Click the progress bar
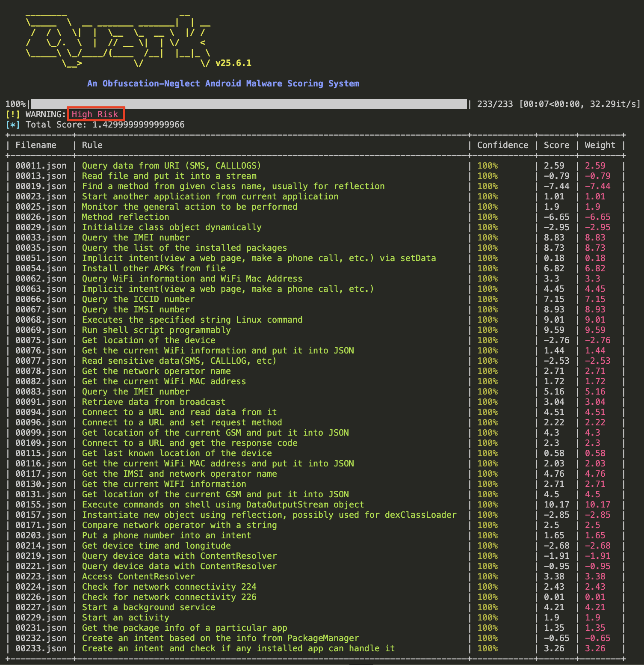Image resolution: width=644 pixels, height=665 pixels. pos(248,104)
